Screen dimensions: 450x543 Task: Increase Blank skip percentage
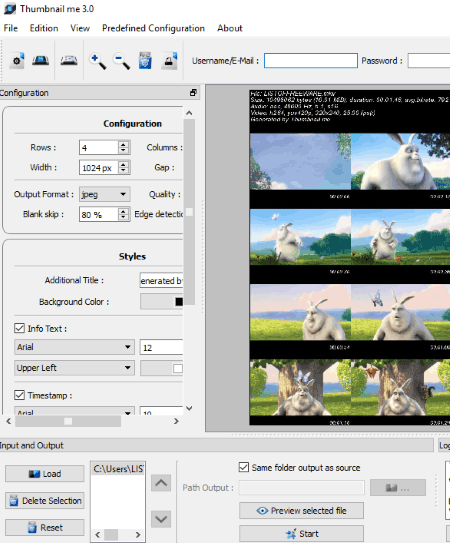pyautogui.click(x=123, y=211)
